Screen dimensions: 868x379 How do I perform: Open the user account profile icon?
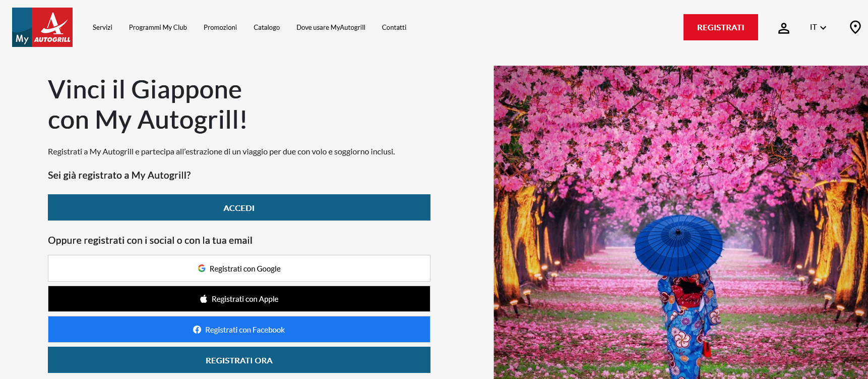click(783, 28)
